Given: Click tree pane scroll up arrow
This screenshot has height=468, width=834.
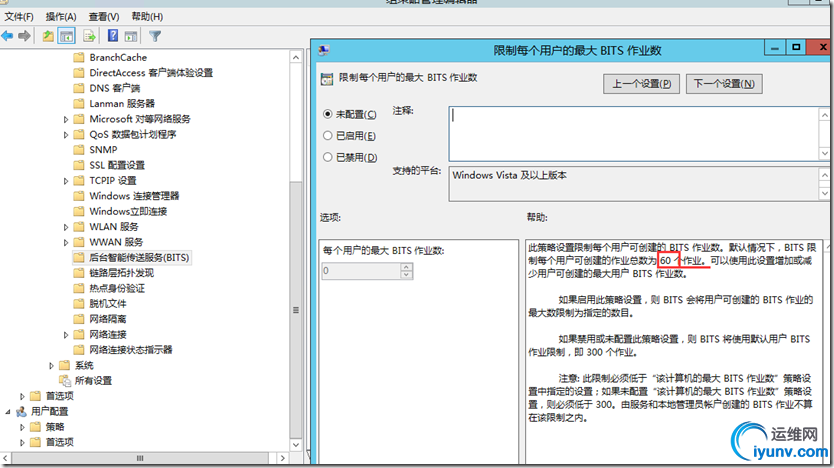Looking at the screenshot, I should tap(296, 57).
